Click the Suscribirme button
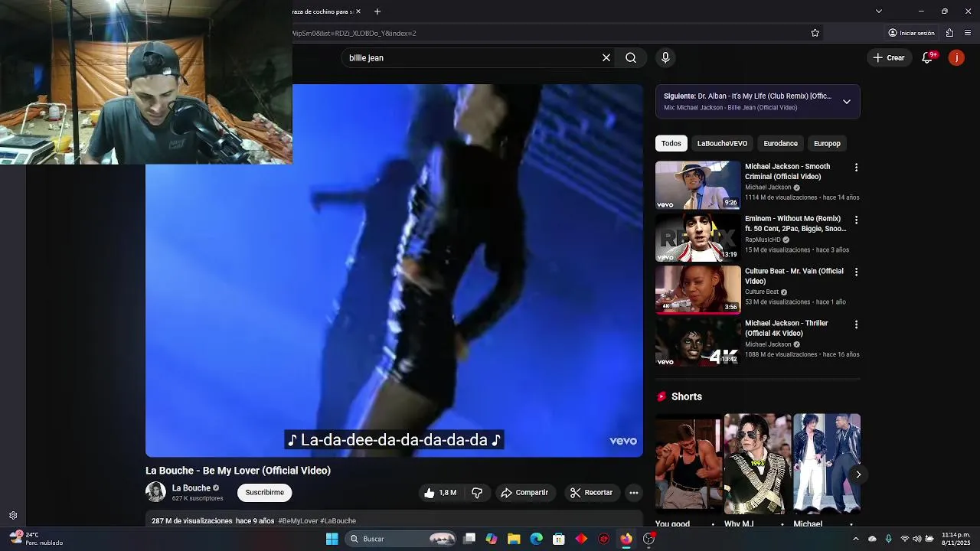980x551 pixels. pos(264,493)
